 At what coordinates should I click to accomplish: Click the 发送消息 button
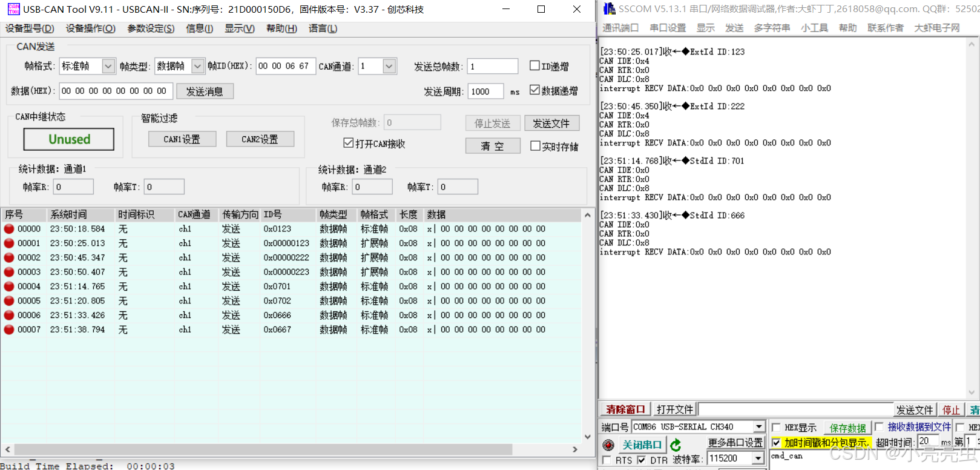click(205, 91)
